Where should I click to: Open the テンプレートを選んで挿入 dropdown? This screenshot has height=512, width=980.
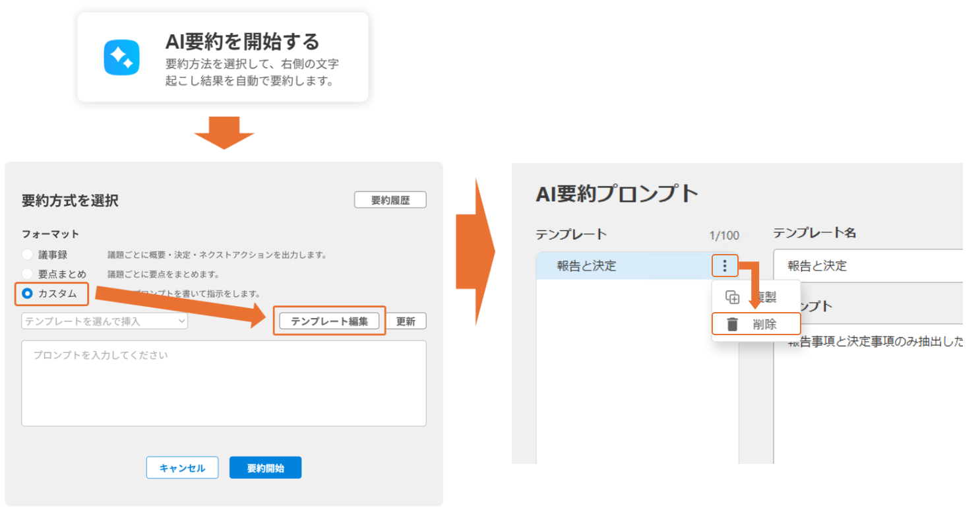105,321
